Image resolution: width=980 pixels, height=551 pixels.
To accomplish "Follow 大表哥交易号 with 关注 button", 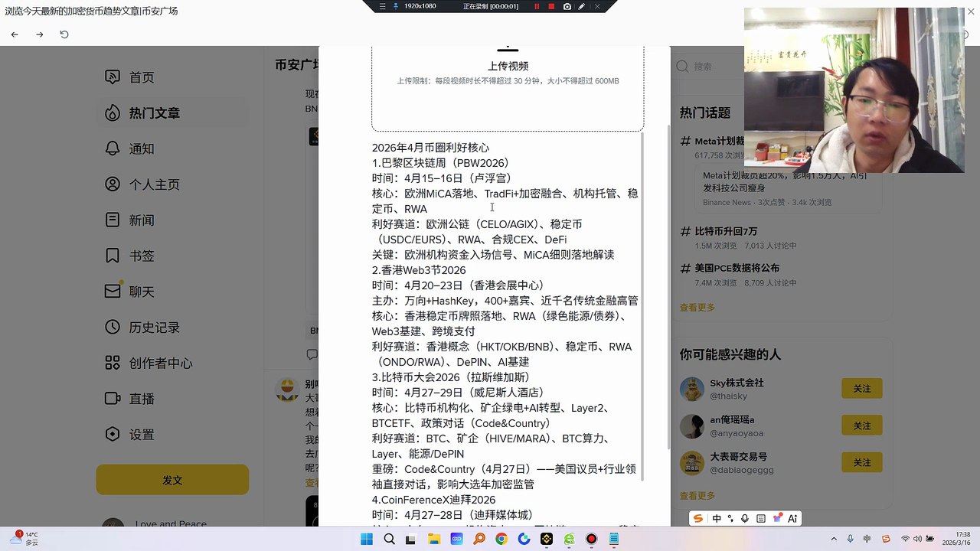I will pos(862,462).
